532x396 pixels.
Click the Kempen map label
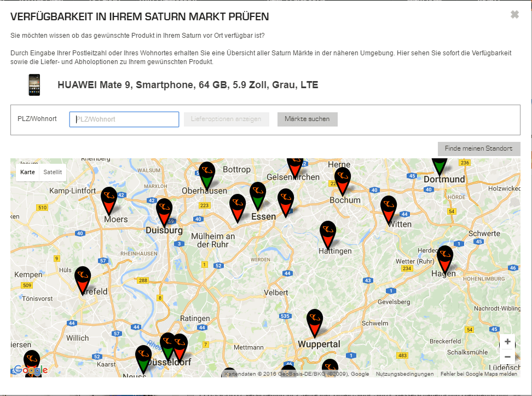[28, 274]
